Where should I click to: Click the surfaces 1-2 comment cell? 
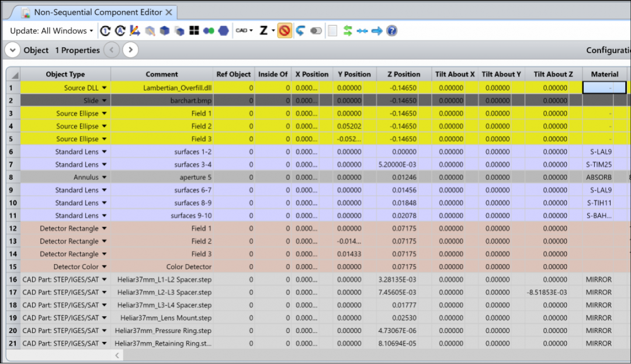(162, 152)
